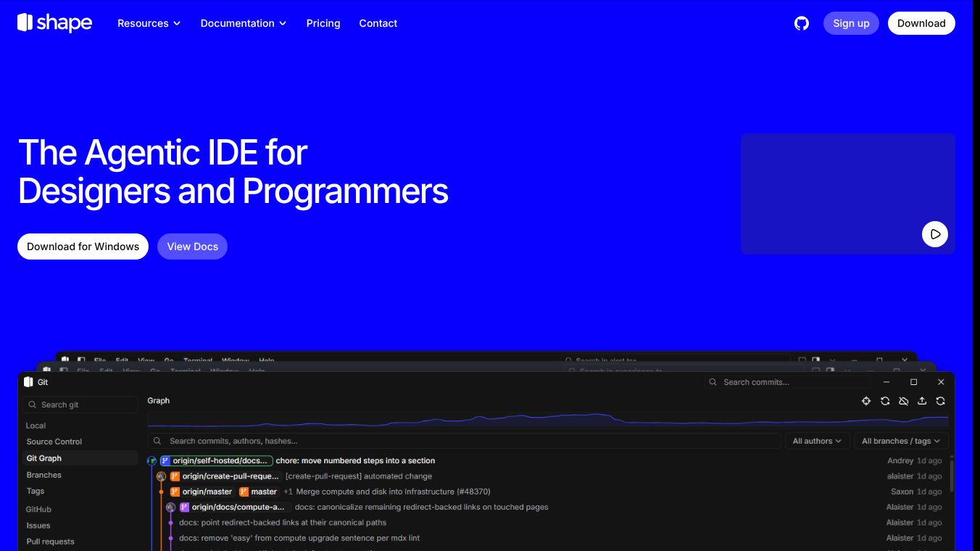Select Git Graph in the sidebar
The height and width of the screenshot is (551, 980).
[80, 458]
